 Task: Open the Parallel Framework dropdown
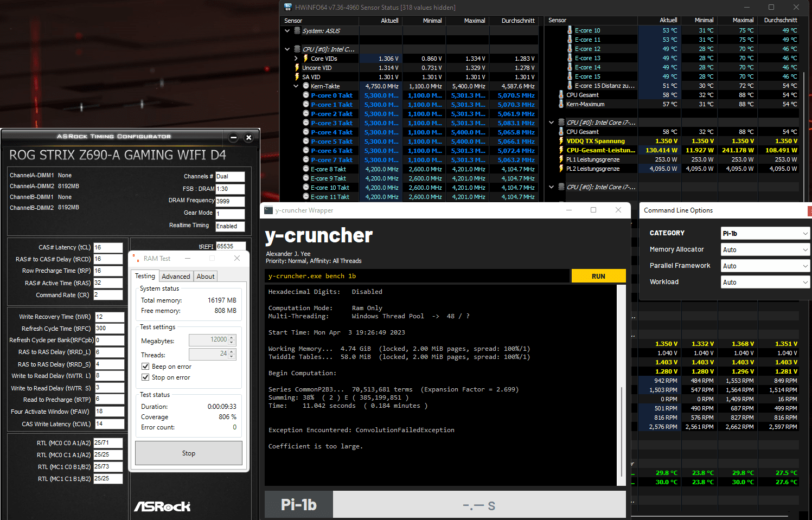coord(765,266)
